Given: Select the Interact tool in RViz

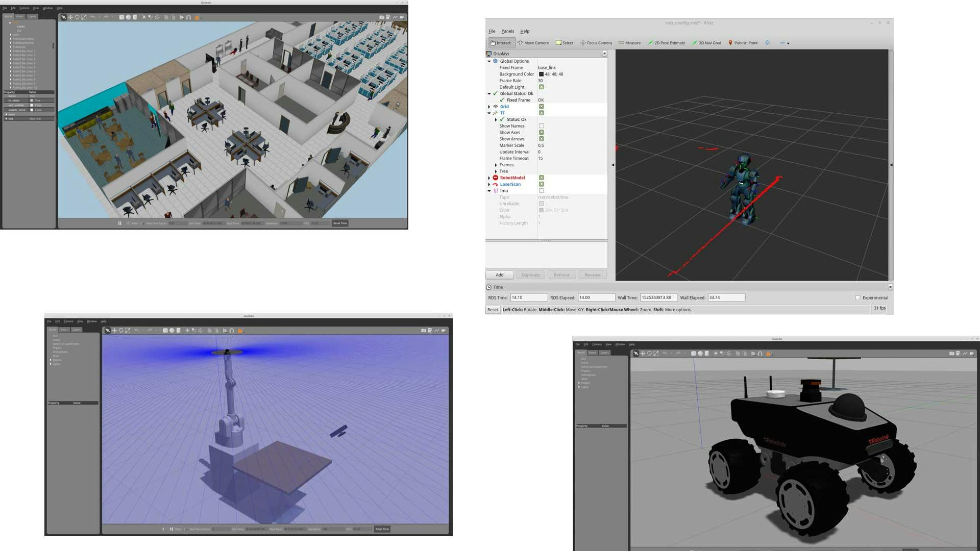Looking at the screenshot, I should click(x=501, y=43).
